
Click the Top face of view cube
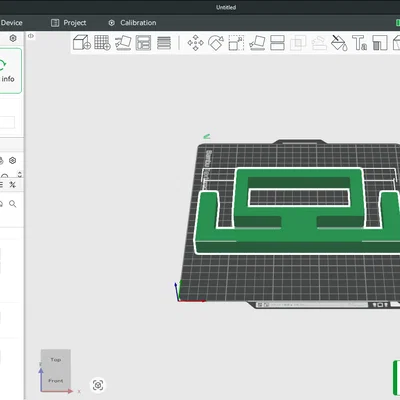[56, 360]
